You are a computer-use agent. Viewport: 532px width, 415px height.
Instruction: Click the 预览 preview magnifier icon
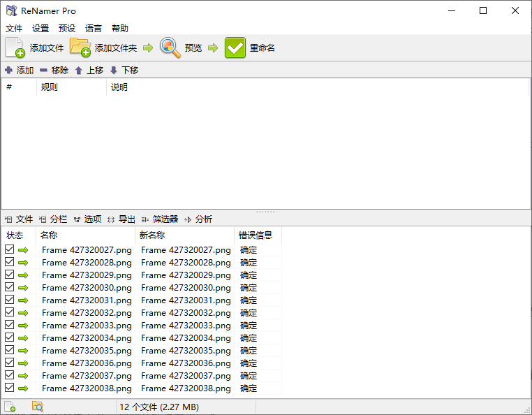click(170, 48)
